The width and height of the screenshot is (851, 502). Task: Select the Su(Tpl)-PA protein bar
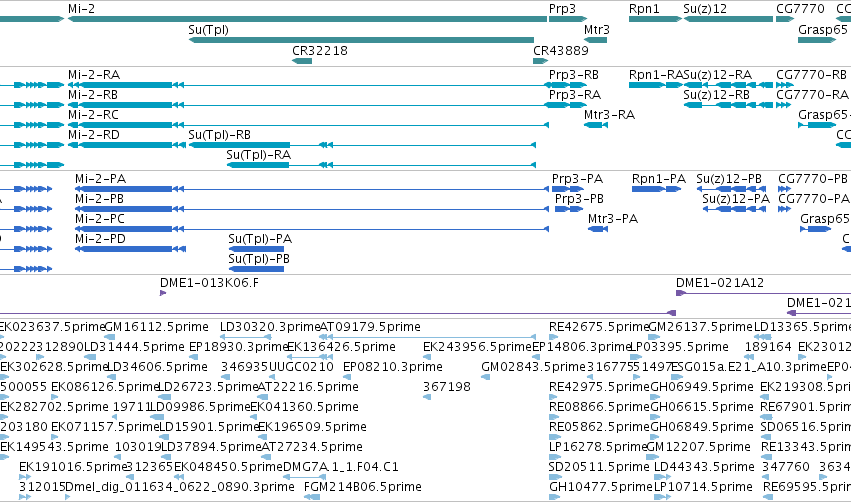(256, 250)
